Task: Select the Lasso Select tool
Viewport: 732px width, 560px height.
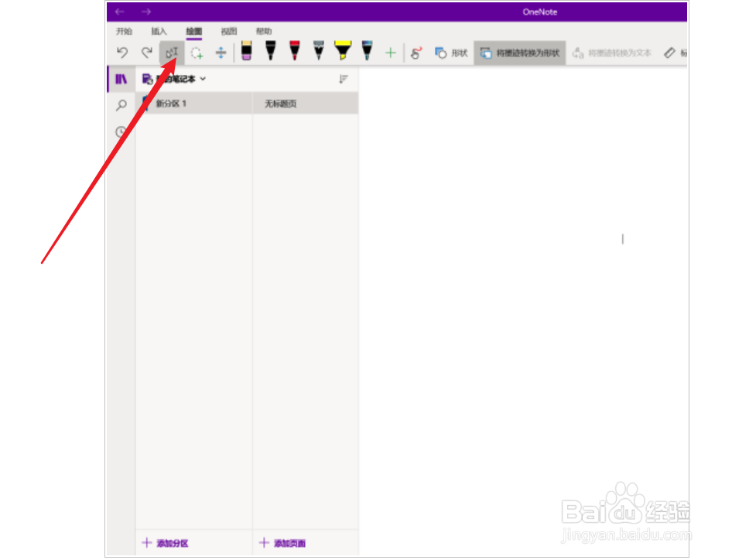Action: (197, 53)
